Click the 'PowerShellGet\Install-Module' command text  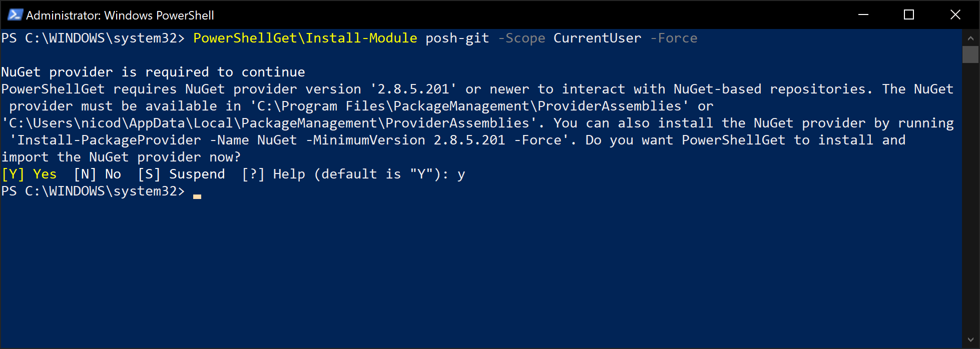click(305, 38)
